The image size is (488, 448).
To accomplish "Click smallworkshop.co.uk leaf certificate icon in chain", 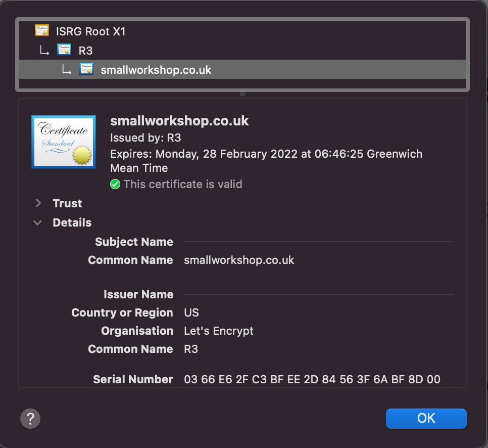I will click(86, 69).
